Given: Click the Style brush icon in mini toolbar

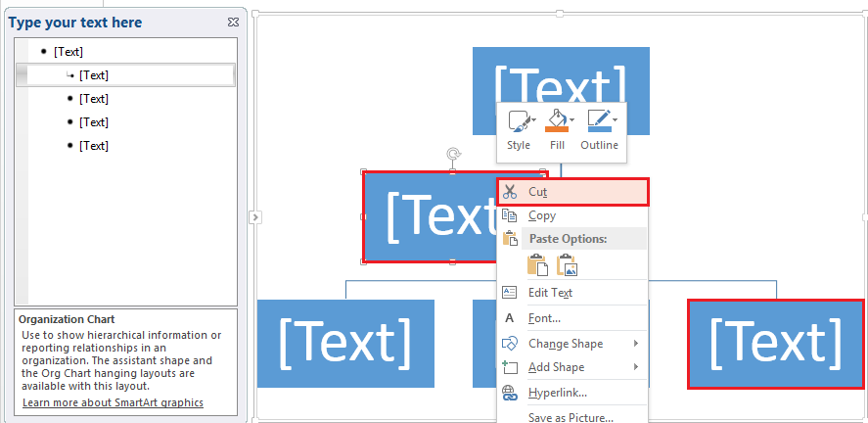Looking at the screenshot, I should (x=519, y=121).
